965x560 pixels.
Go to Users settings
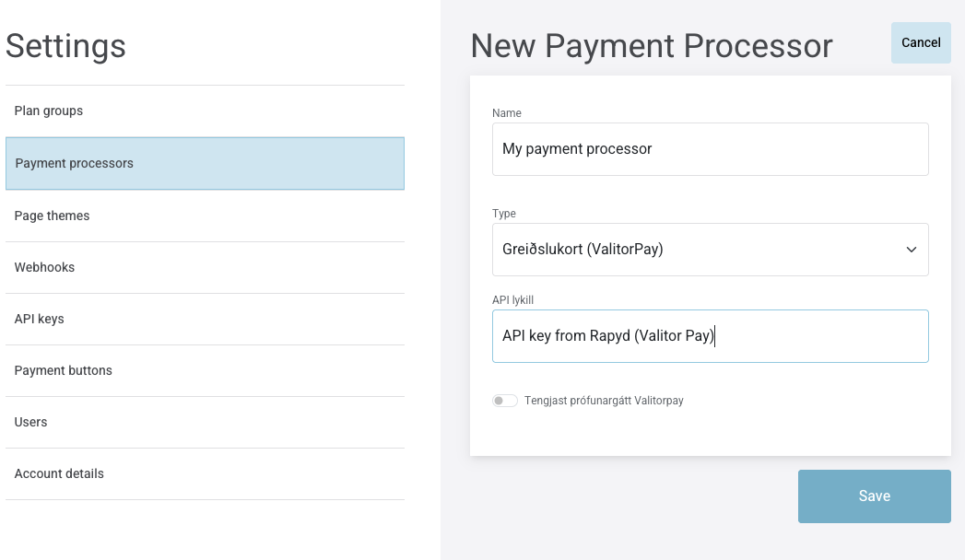pyautogui.click(x=205, y=423)
